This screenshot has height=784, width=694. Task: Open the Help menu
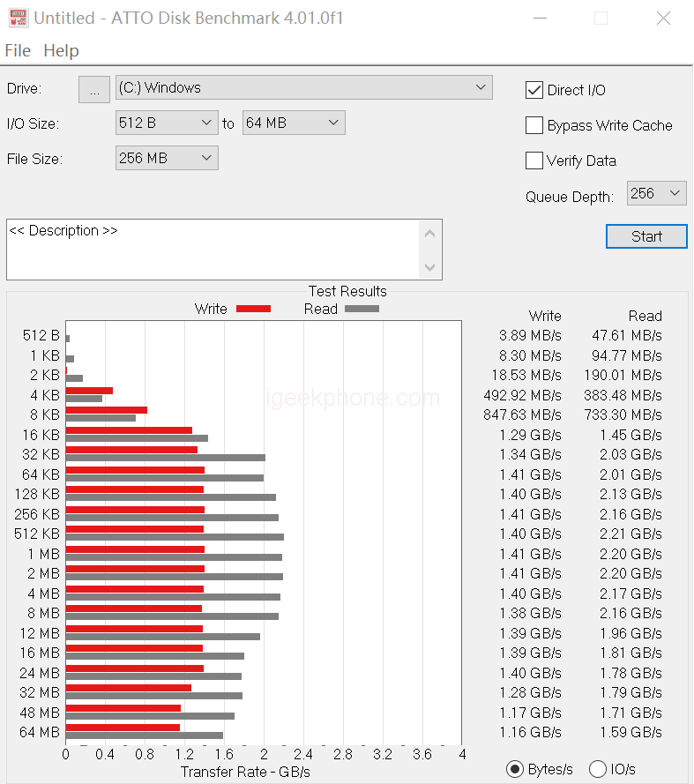pyautogui.click(x=61, y=50)
